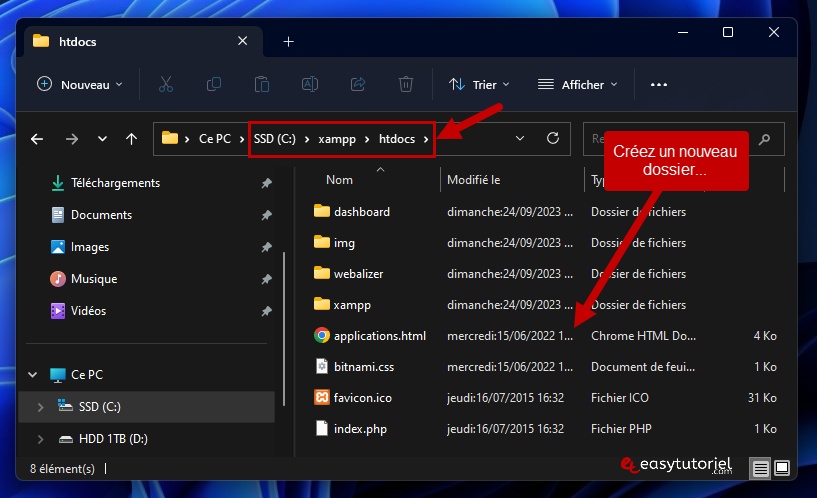
Task: Open the Trier sort dropdown
Action: coord(479,84)
